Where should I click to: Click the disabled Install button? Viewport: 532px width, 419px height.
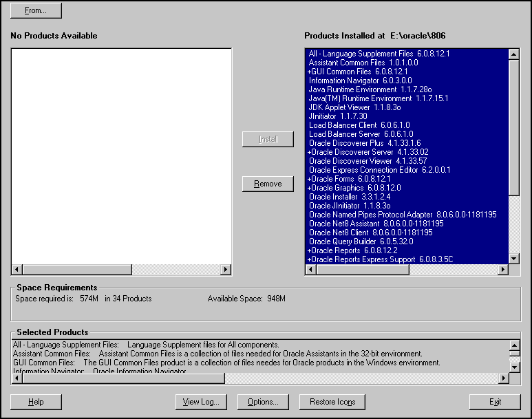268,139
